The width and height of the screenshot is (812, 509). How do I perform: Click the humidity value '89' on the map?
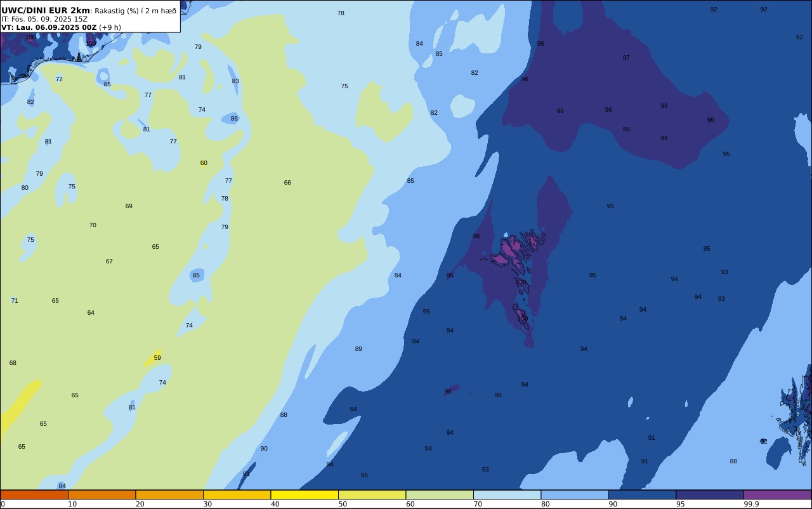point(358,349)
